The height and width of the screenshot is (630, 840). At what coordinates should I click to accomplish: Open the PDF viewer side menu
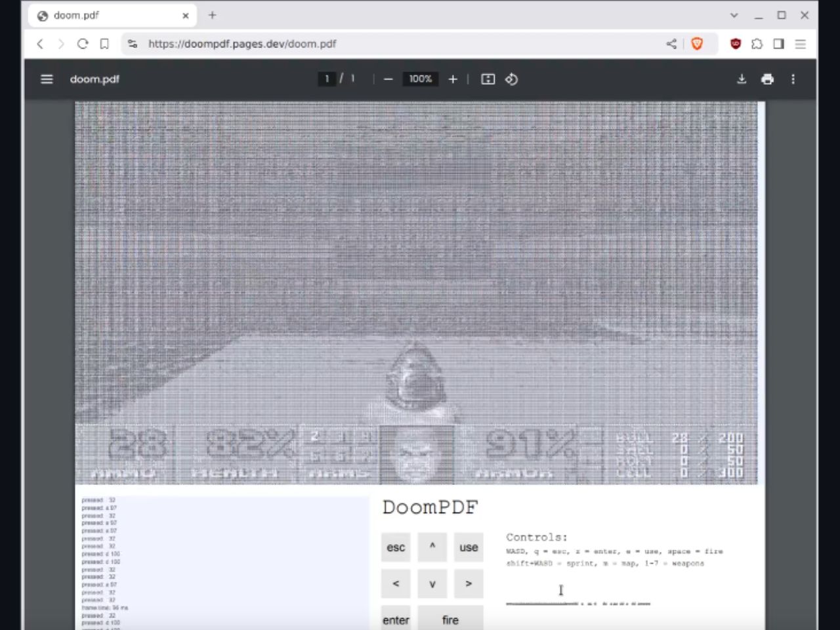pos(47,79)
